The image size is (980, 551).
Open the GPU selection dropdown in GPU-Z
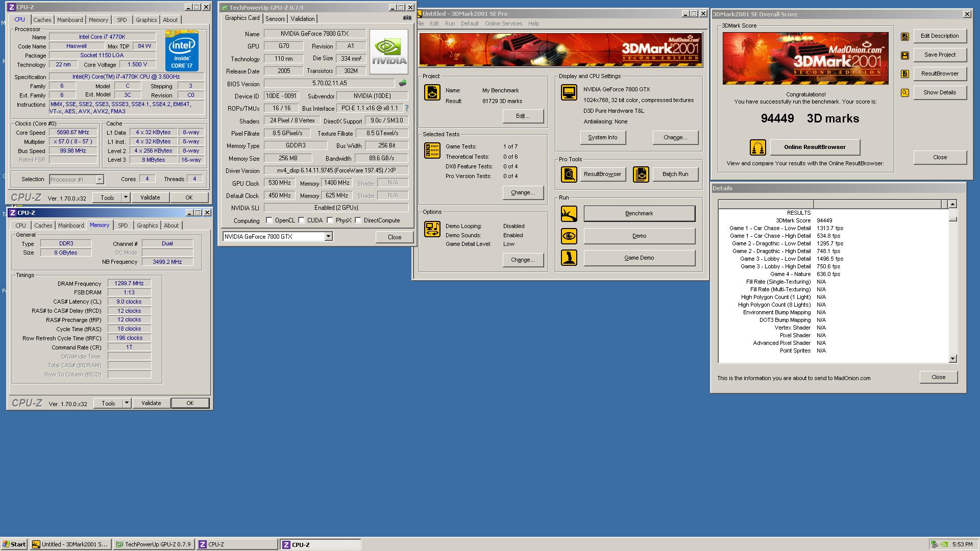[x=329, y=236]
